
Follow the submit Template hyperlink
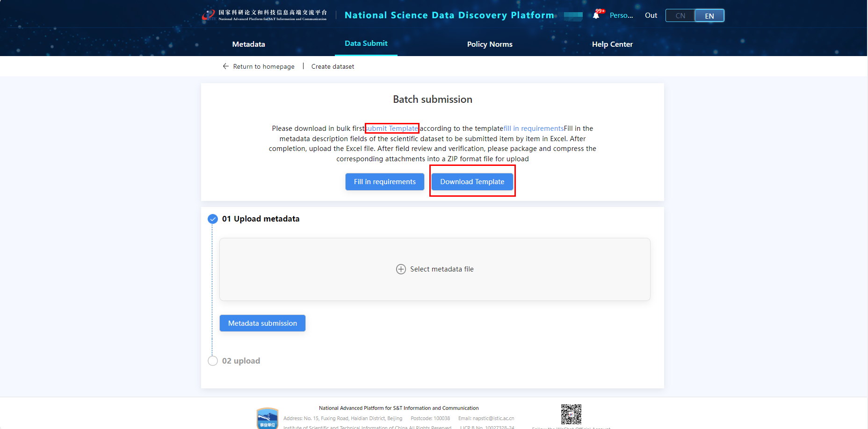[x=392, y=129]
